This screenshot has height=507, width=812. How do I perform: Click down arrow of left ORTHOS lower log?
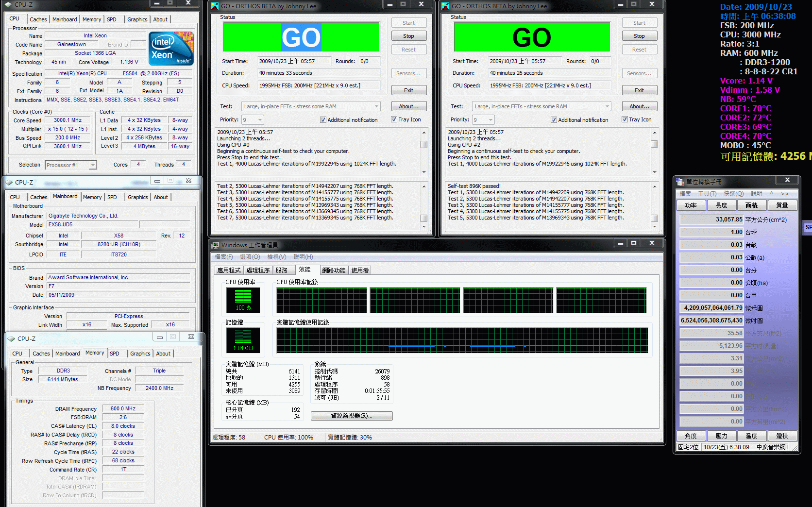424,226
